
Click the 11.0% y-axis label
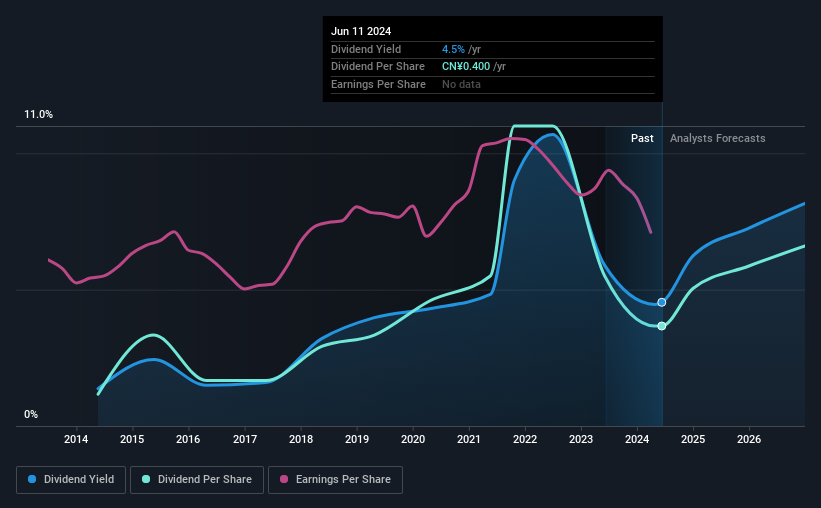(38, 115)
